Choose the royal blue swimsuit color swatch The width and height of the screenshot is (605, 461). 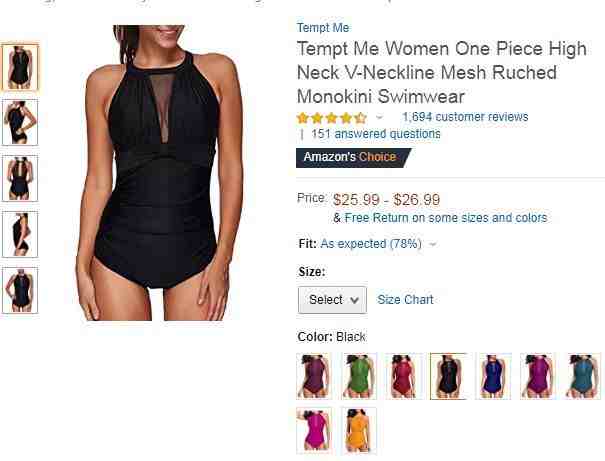[x=493, y=376]
